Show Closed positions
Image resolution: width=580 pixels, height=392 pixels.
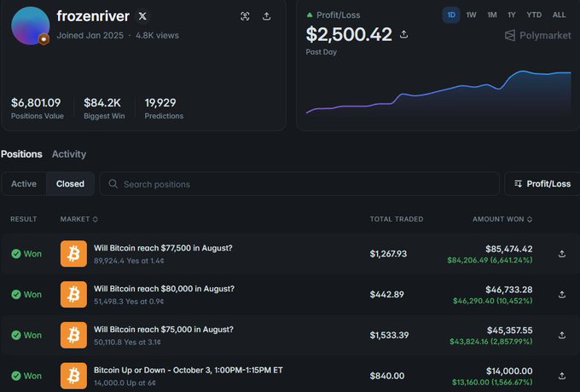70,183
